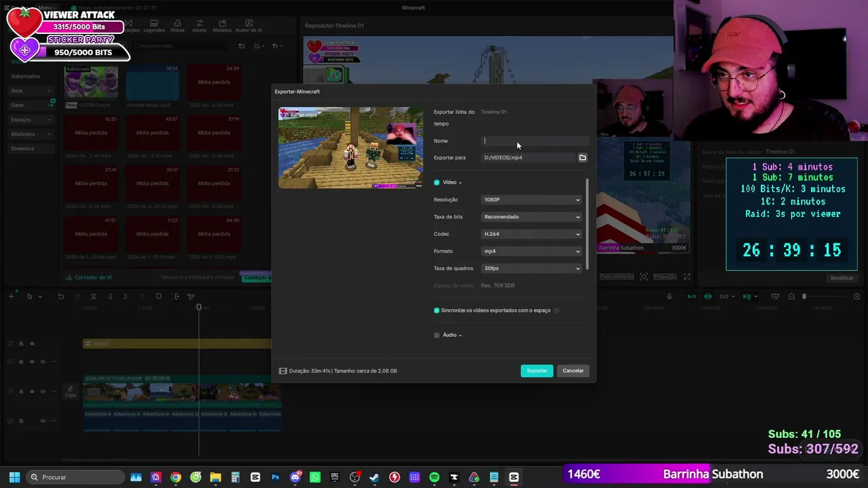Lock the top yellow text track
The image size is (868, 488).
[x=21, y=344]
